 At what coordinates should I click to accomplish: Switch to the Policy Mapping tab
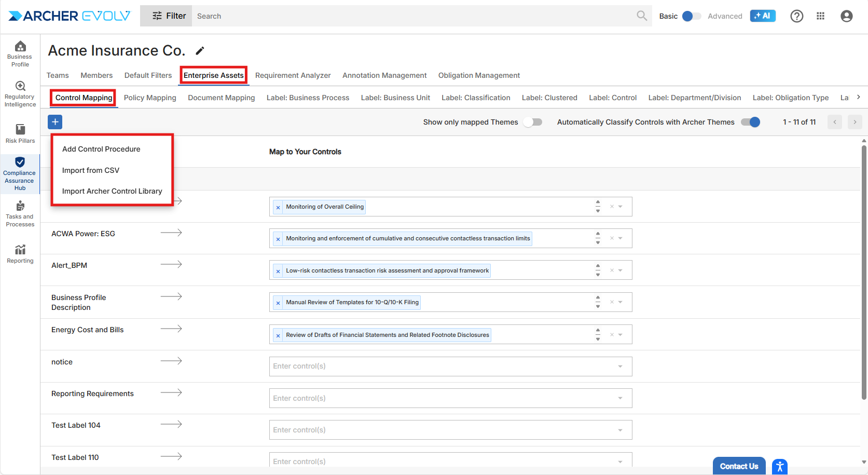point(150,98)
